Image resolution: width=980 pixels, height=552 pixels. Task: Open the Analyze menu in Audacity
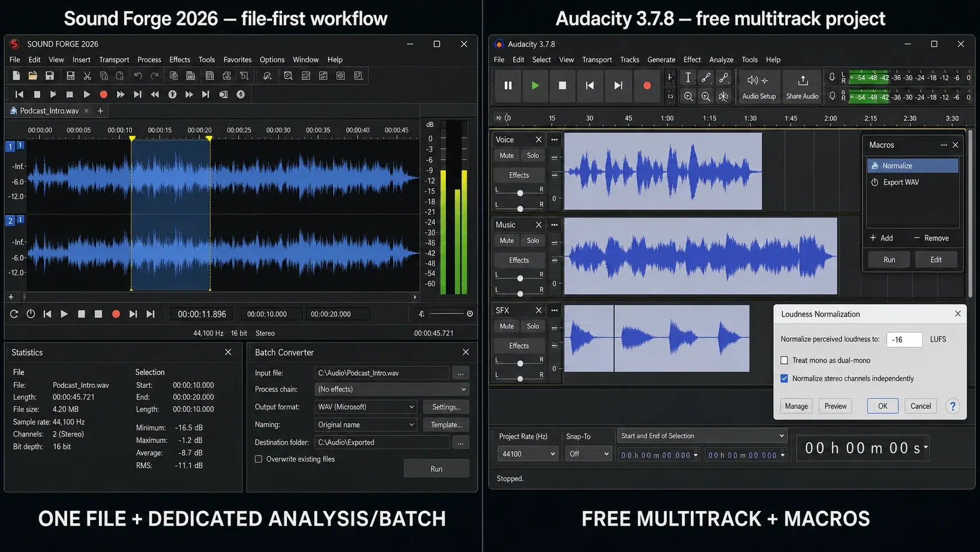pyautogui.click(x=721, y=60)
